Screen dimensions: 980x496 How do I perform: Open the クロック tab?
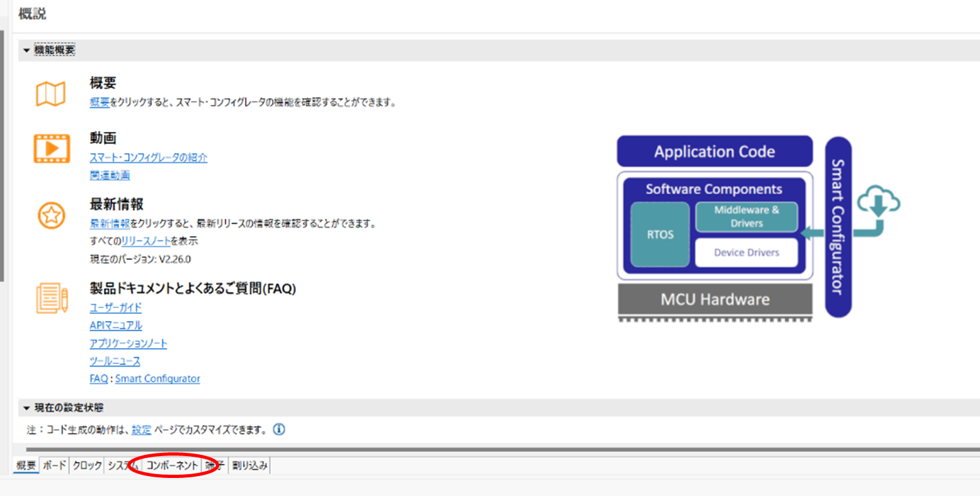tap(87, 466)
